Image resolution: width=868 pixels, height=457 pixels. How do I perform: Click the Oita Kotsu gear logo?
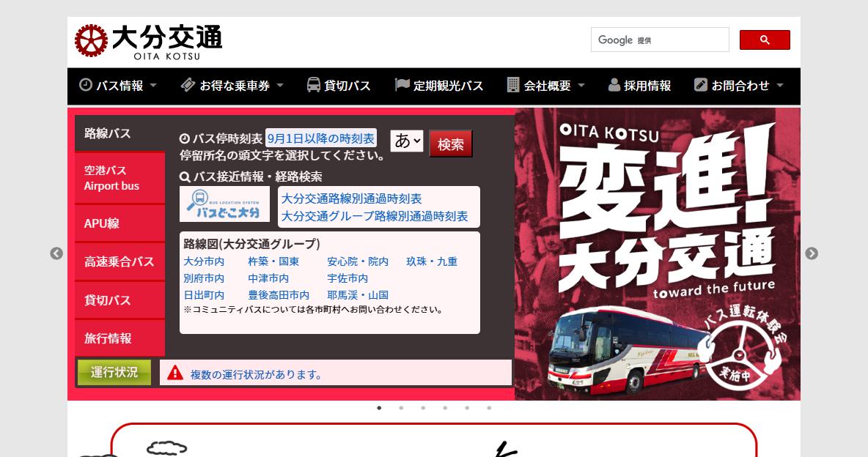coord(91,40)
